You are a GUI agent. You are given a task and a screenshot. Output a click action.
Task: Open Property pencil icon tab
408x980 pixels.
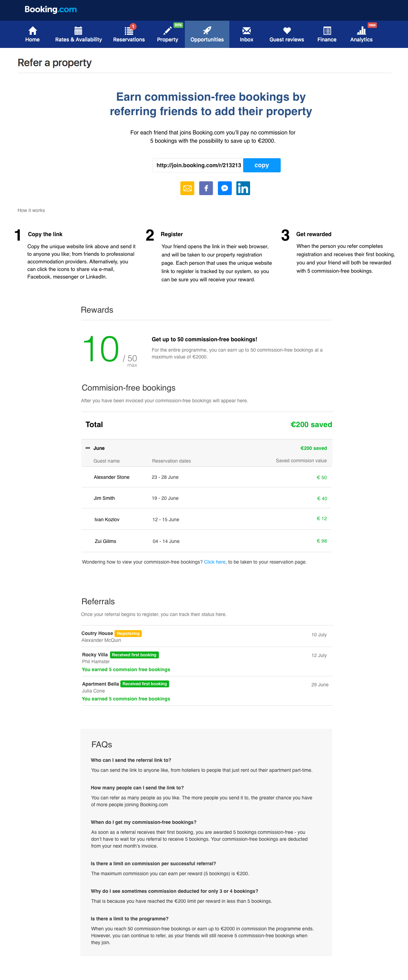168,34
